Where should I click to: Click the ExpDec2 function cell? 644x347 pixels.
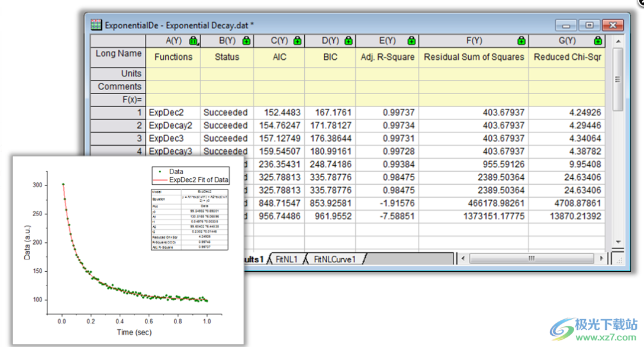click(173, 113)
